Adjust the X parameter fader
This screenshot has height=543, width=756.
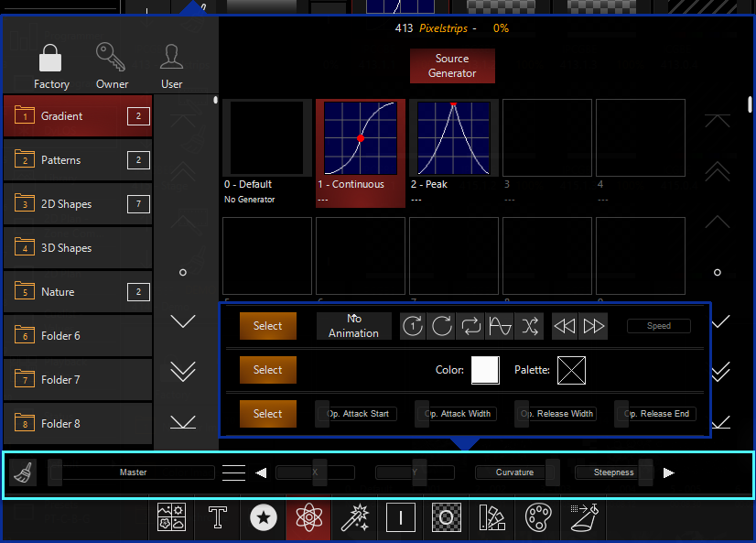[316, 472]
